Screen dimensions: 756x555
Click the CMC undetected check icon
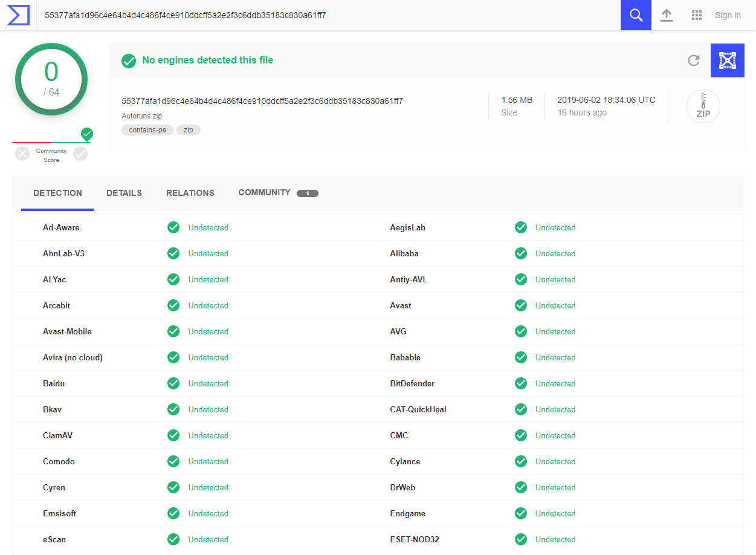tap(521, 435)
